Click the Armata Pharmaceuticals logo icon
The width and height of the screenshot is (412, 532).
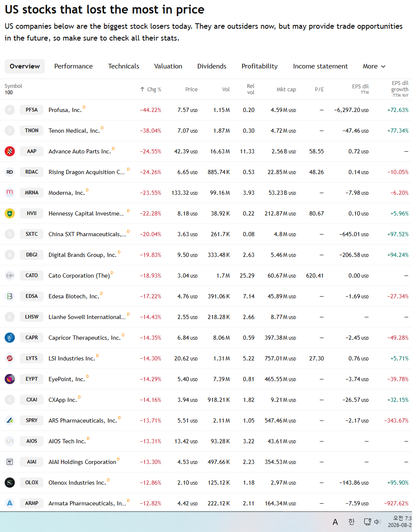click(x=10, y=503)
